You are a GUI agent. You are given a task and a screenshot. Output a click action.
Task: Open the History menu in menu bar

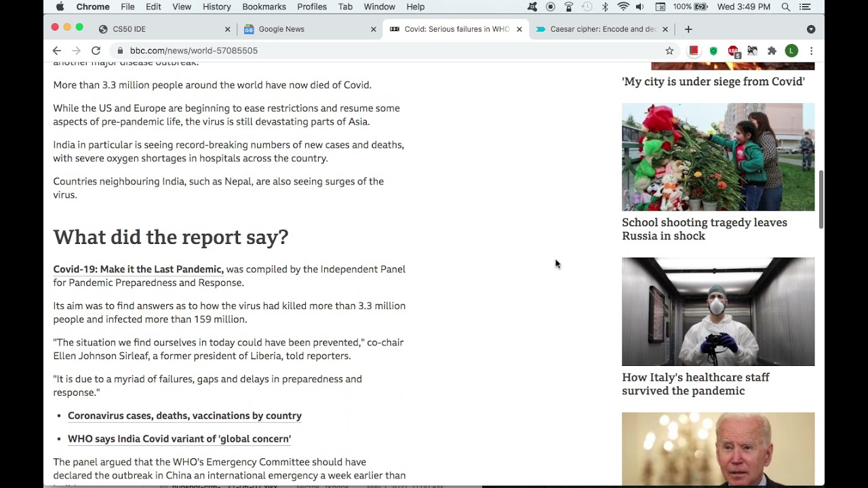coord(216,7)
